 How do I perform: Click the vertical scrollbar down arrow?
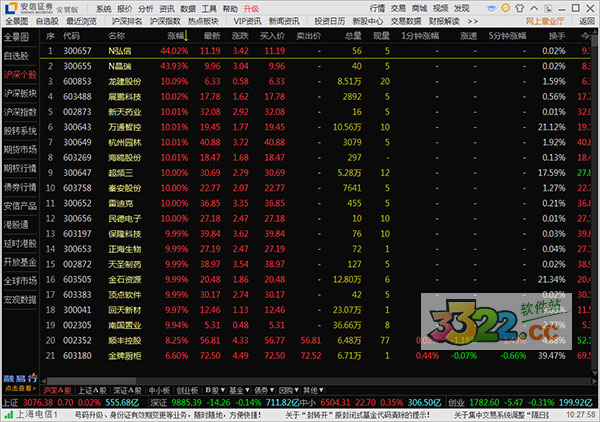[594, 373]
